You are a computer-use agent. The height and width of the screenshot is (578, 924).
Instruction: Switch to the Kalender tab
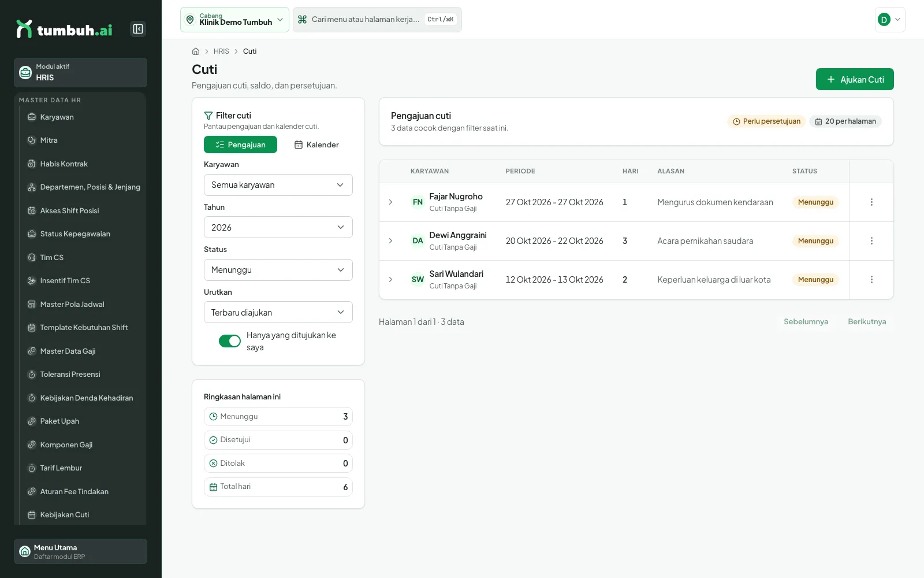(316, 144)
